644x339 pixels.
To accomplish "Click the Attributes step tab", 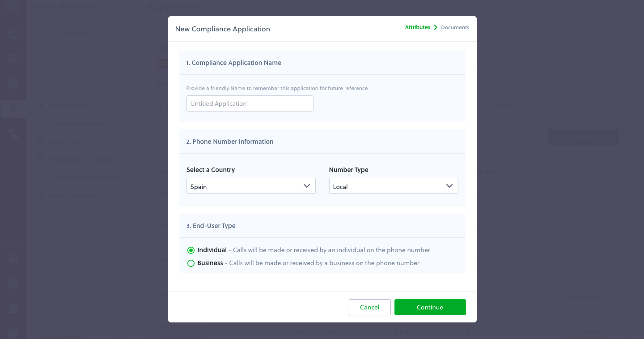I will tap(418, 27).
